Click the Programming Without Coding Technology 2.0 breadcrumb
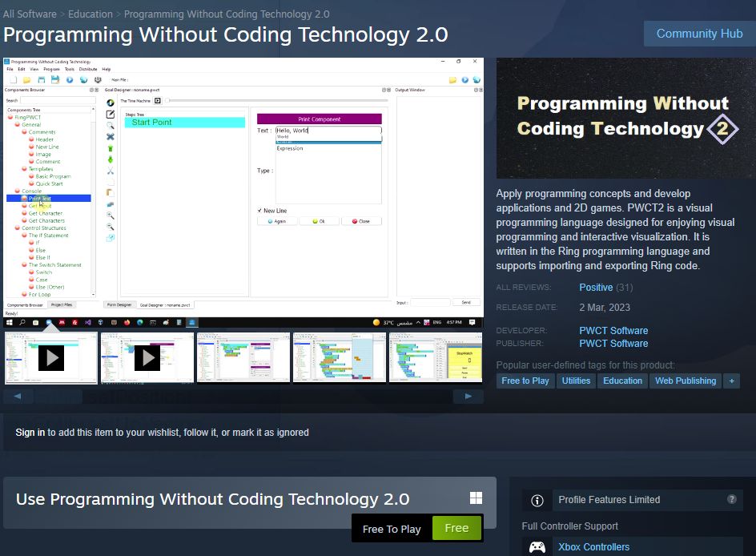756x556 pixels. point(227,14)
